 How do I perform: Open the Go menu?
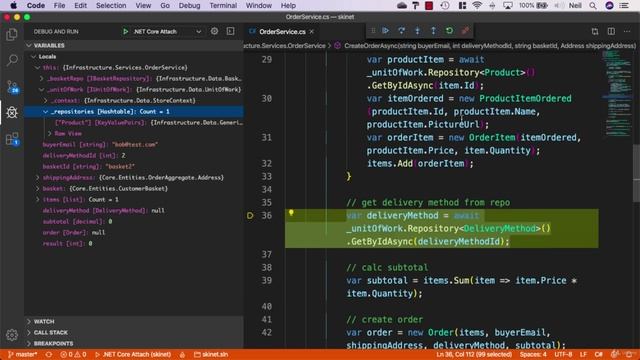[x=165, y=5]
